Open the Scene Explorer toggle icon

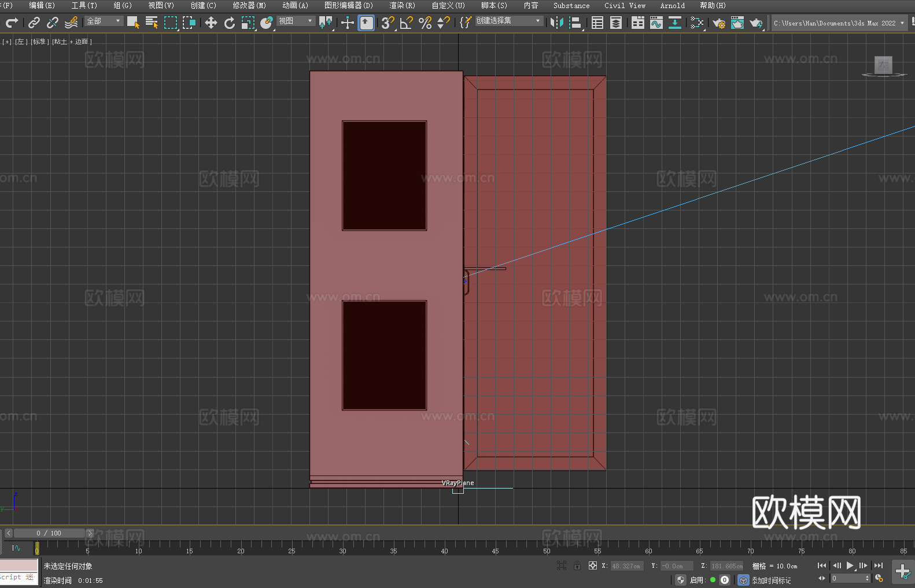[597, 23]
